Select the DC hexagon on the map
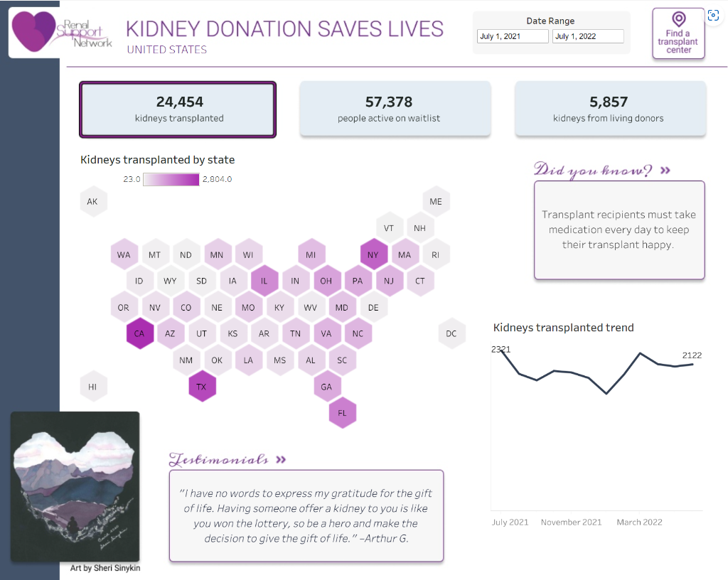 451,333
